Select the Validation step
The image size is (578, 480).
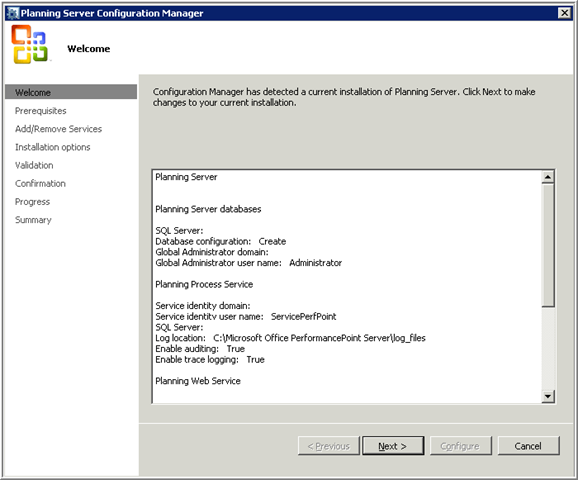click(x=34, y=165)
